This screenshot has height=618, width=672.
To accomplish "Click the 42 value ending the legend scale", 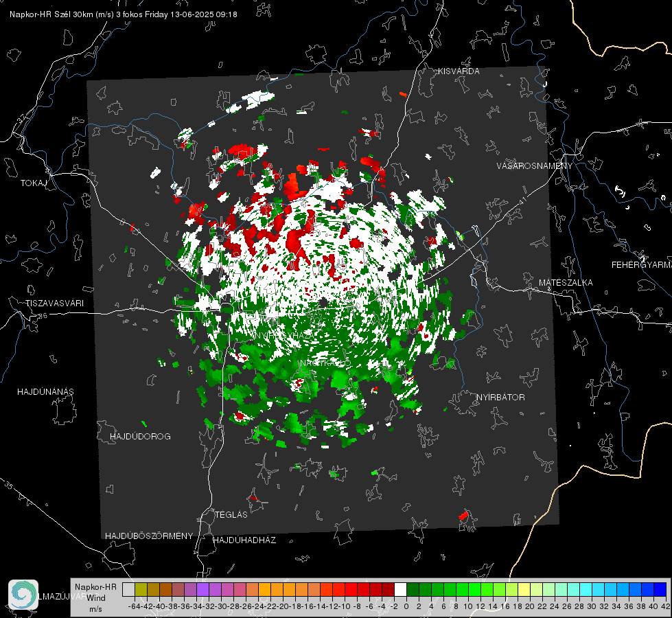I will [666, 606].
